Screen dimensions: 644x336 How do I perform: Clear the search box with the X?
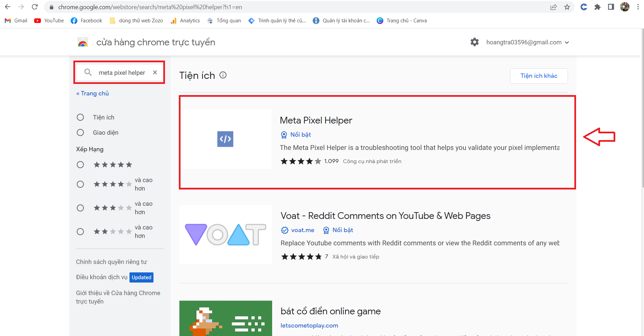[155, 72]
